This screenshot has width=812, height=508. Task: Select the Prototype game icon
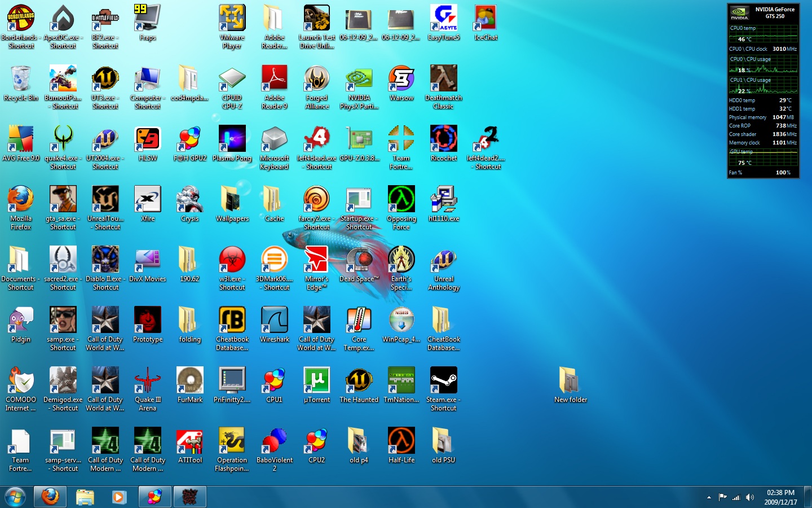tap(148, 320)
